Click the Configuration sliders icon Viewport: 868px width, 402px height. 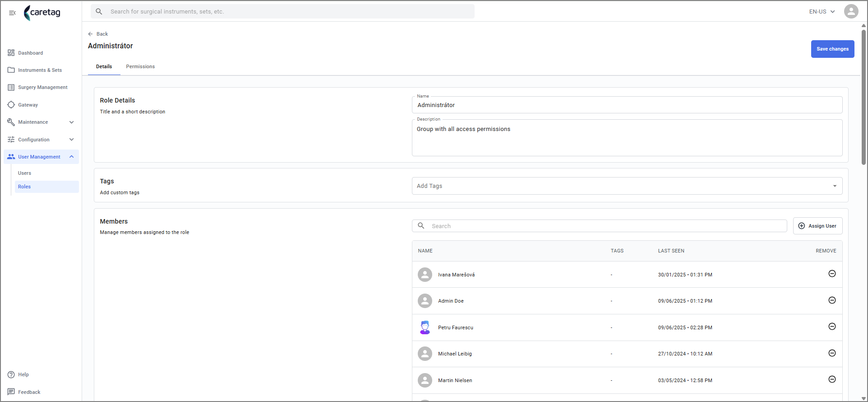11,140
